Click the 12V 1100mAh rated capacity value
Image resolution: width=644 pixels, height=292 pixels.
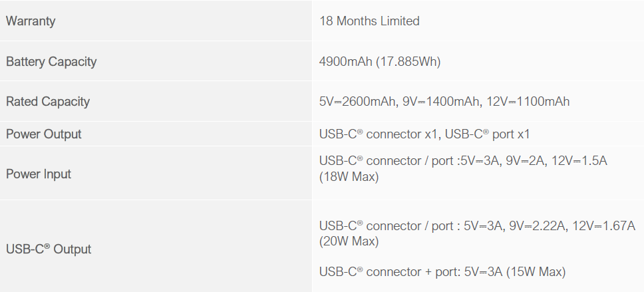point(528,101)
